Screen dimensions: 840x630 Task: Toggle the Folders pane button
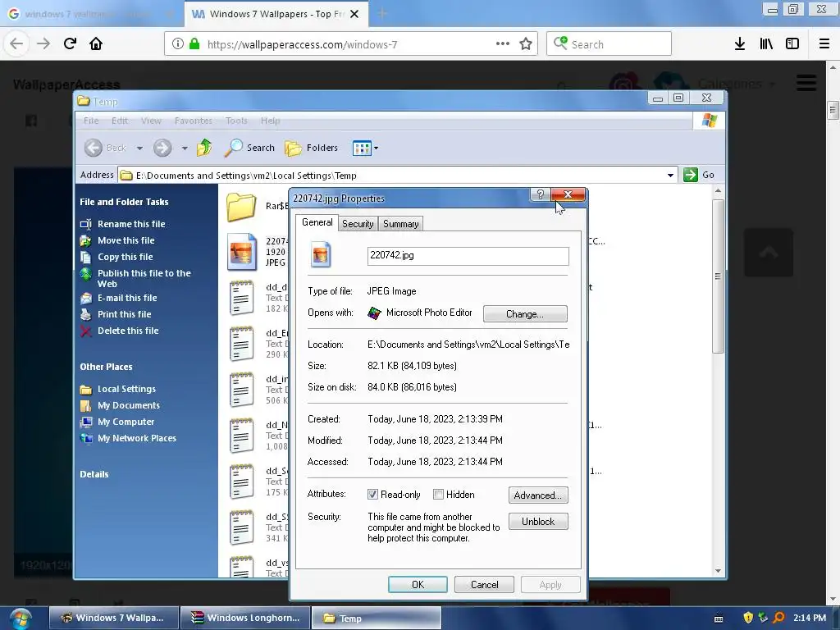pyautogui.click(x=311, y=148)
